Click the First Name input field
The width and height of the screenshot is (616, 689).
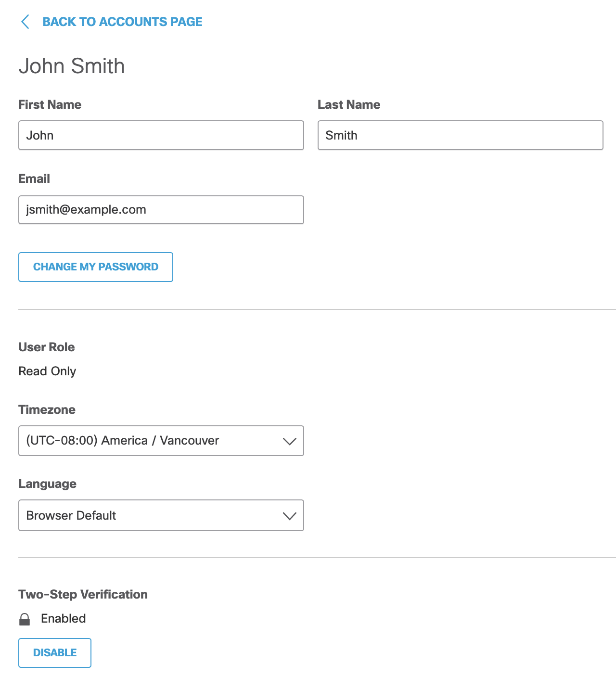click(x=161, y=135)
